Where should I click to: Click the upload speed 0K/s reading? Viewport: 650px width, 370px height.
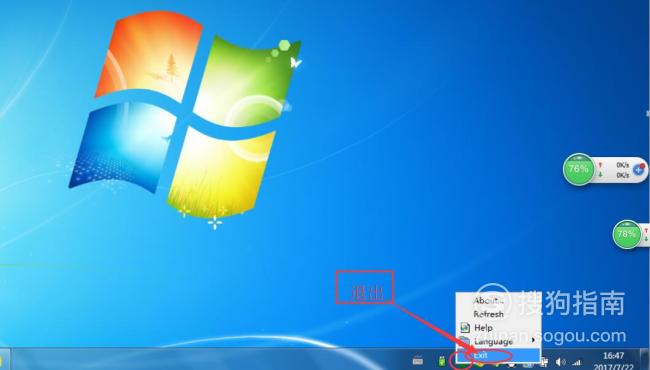[623, 165]
